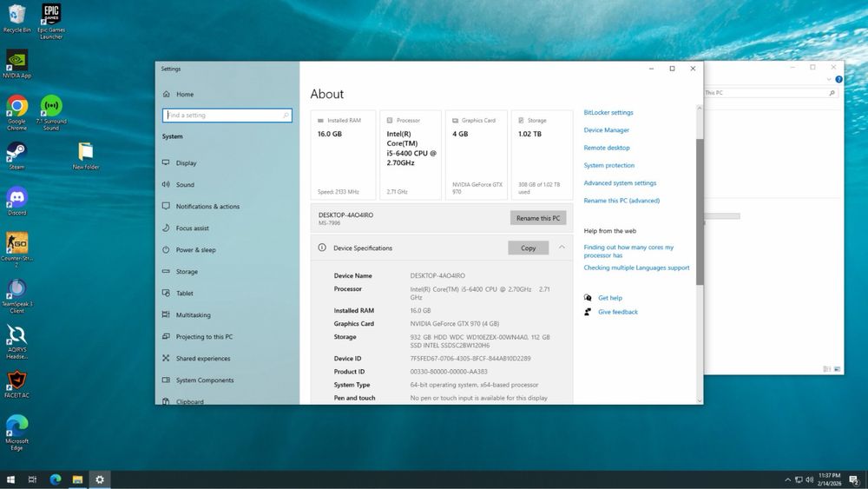
Task: Click Rename this PC (advanced) link
Action: coord(621,201)
